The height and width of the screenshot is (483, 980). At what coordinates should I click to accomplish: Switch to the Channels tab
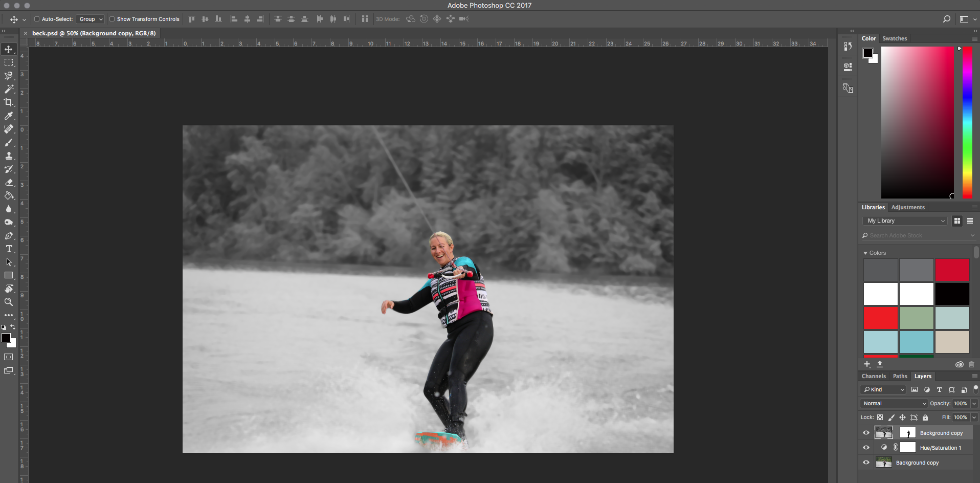coord(874,377)
